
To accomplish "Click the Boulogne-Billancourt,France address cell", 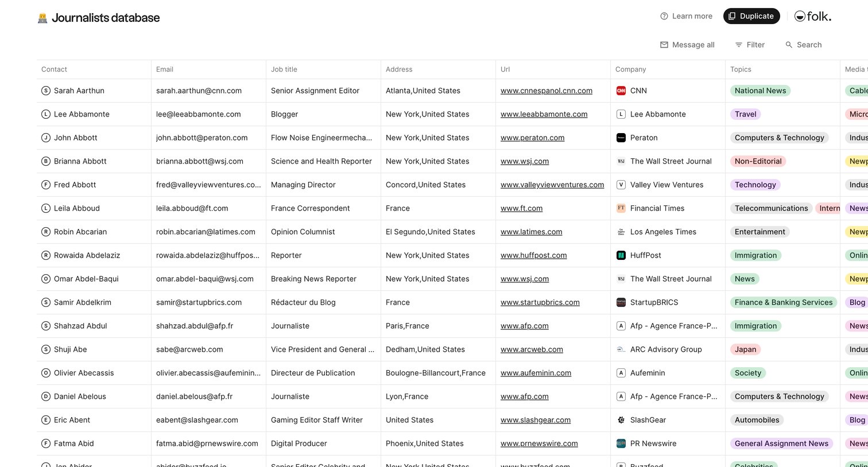I will (438, 373).
